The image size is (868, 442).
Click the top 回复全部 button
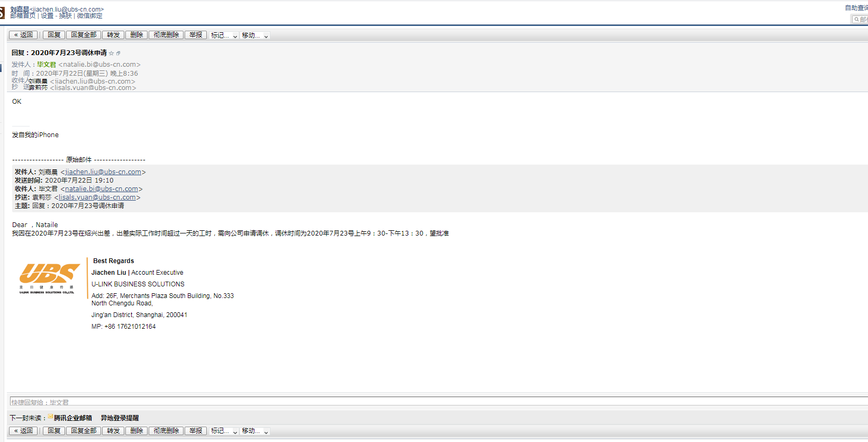(x=84, y=35)
